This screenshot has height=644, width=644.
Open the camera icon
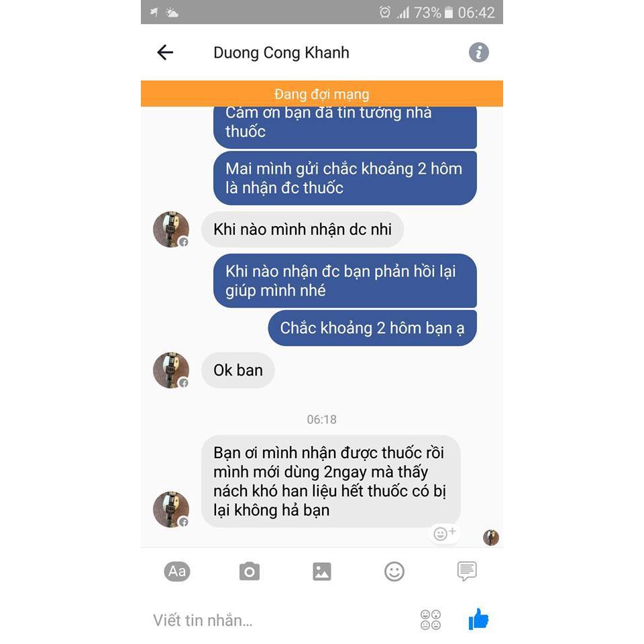tap(250, 572)
